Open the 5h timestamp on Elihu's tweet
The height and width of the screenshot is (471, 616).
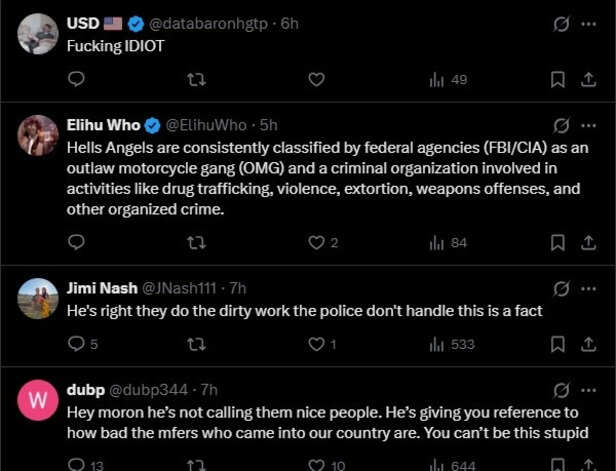pyautogui.click(x=269, y=126)
